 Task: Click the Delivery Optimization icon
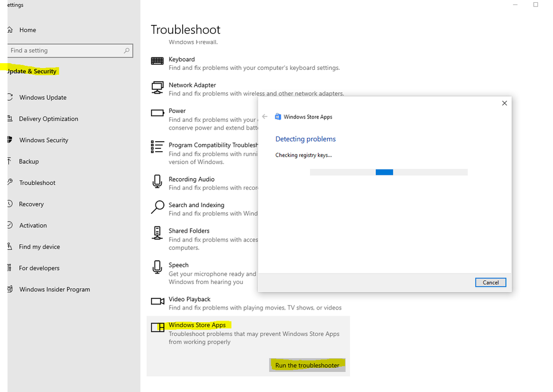click(10, 118)
